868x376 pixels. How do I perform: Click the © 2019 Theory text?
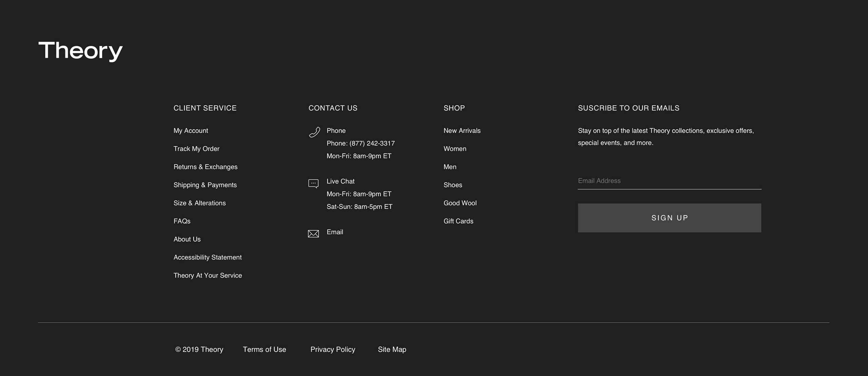(199, 350)
